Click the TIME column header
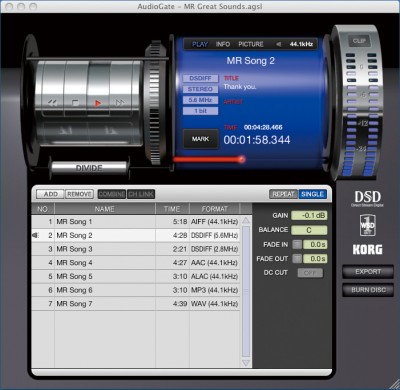400x390 pixels. (x=172, y=209)
